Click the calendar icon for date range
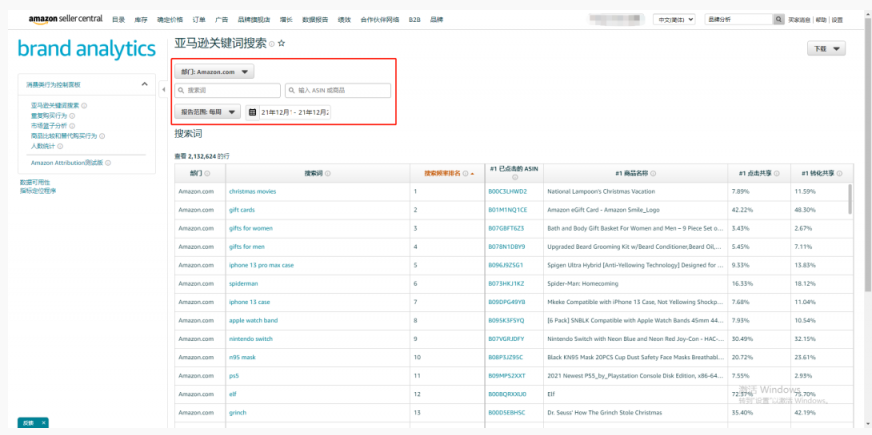The width and height of the screenshot is (872, 435). point(252,112)
